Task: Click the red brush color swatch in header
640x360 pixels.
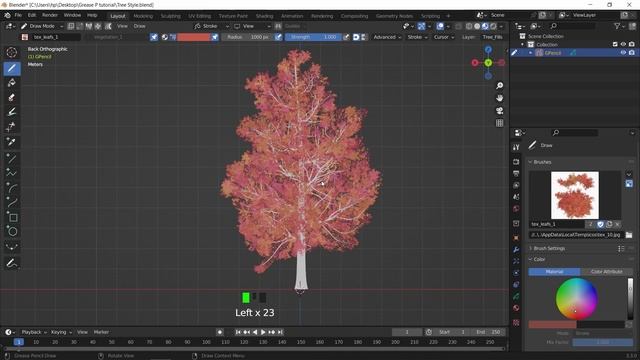Action: [193, 37]
